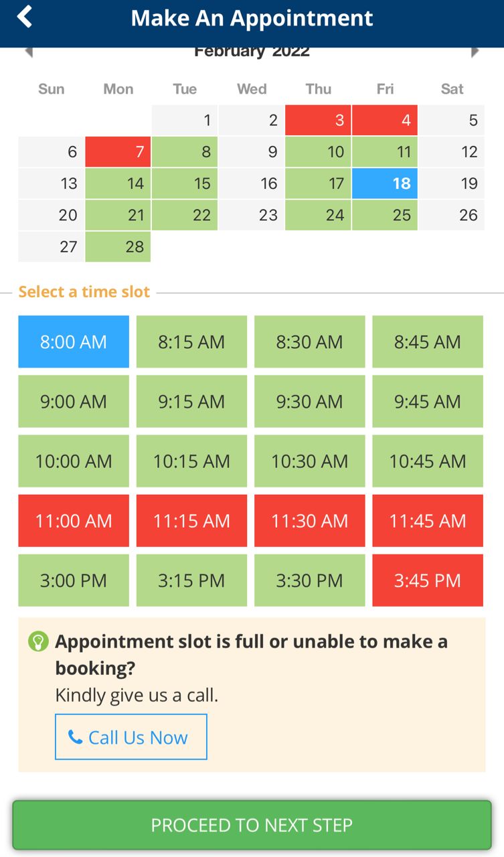504x857 pixels.
Task: Select the 10:15 AM time slot
Action: (x=191, y=461)
